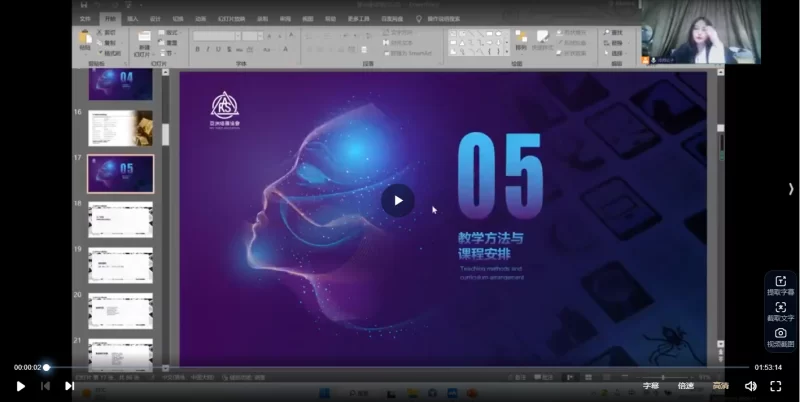The width and height of the screenshot is (800, 402).
Task: Select slide 16 thumbnail
Action: pyautogui.click(x=120, y=128)
